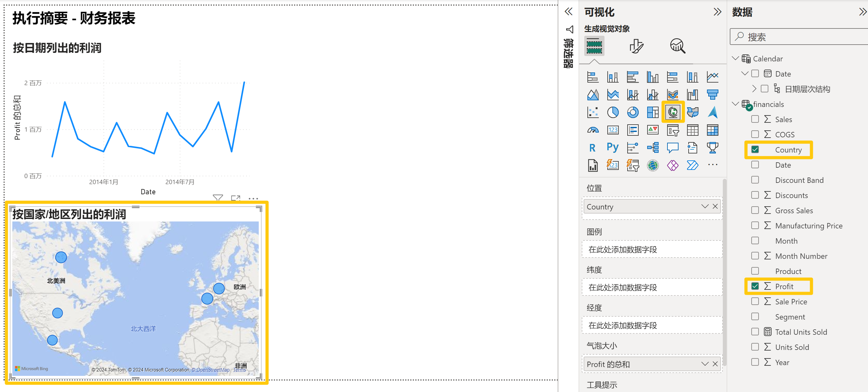Remove Profit 的总和 from bubble size
This screenshot has height=392, width=868.
[x=715, y=364]
